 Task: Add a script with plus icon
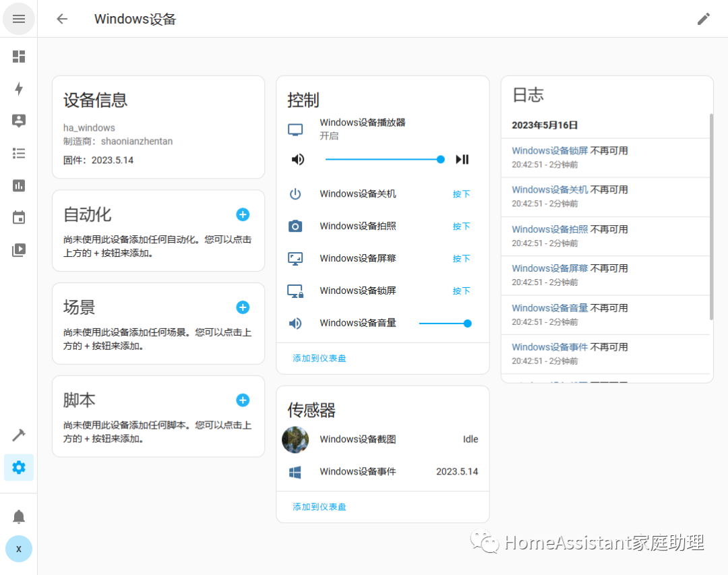click(x=243, y=400)
